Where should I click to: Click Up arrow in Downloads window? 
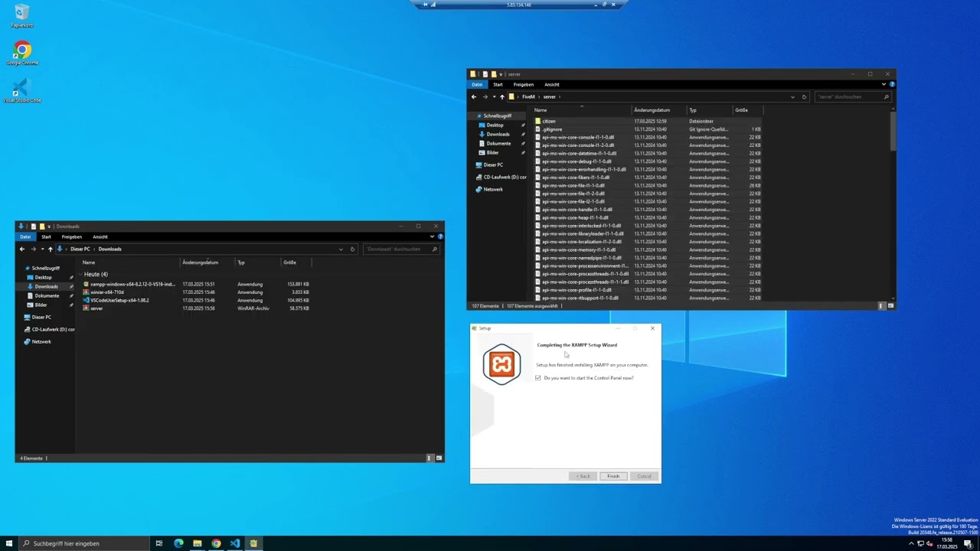pyautogui.click(x=51, y=249)
